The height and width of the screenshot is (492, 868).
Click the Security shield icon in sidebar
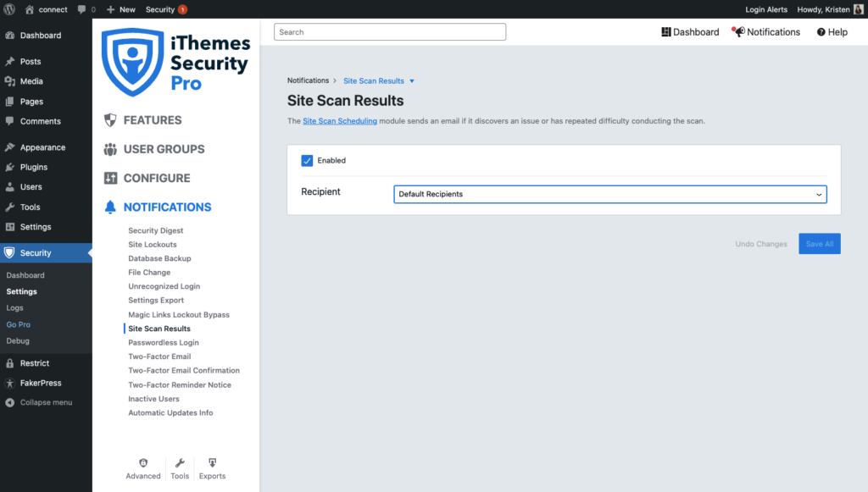coord(9,252)
